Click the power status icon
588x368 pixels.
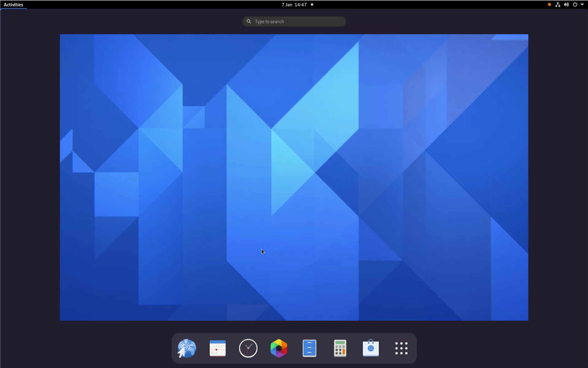[575, 4]
